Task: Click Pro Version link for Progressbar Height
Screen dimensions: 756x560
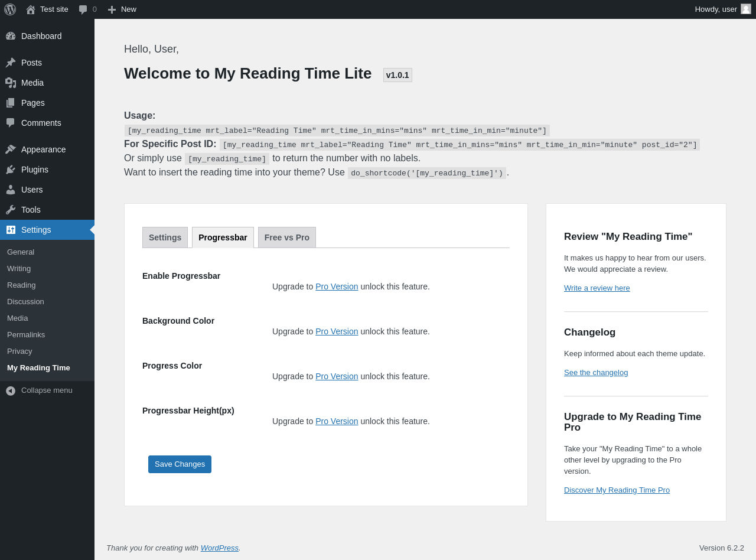Action: (337, 421)
